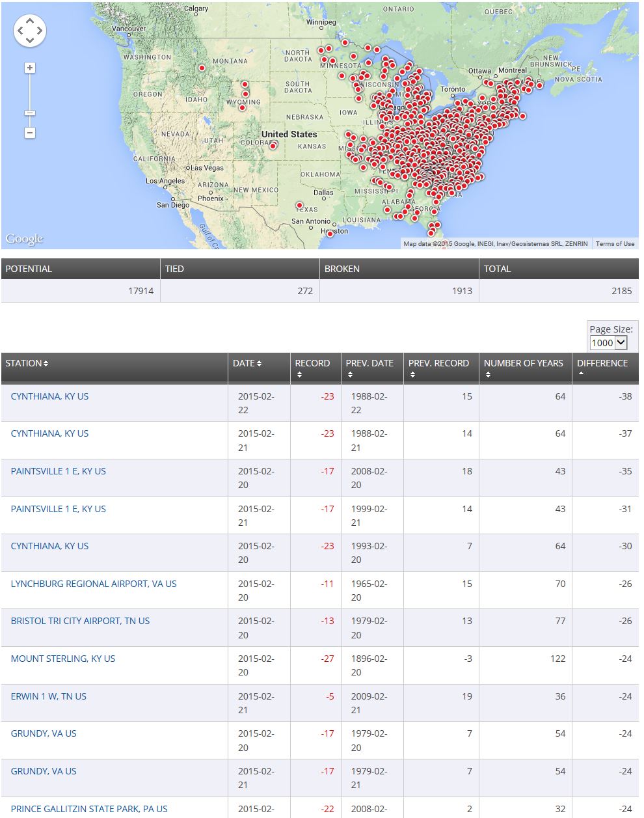
Task: Sort by the Prev. Record column header
Action: point(438,363)
